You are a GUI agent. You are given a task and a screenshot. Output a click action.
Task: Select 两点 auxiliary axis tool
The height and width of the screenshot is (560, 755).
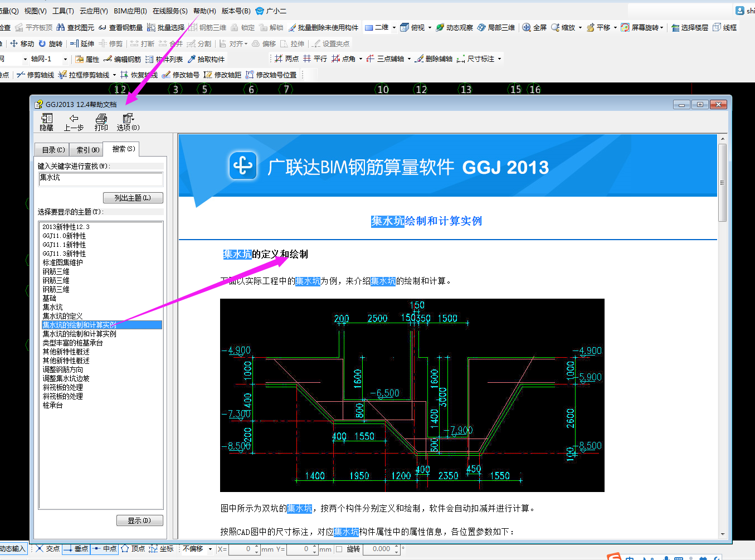[x=286, y=59]
